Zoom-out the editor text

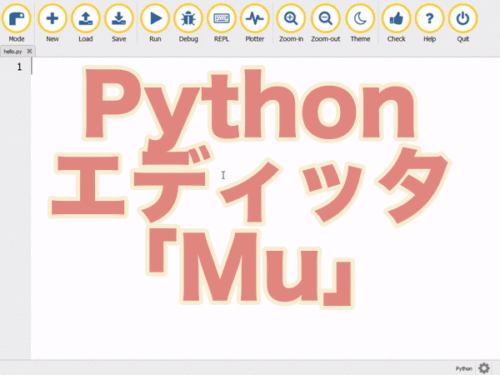326,23
